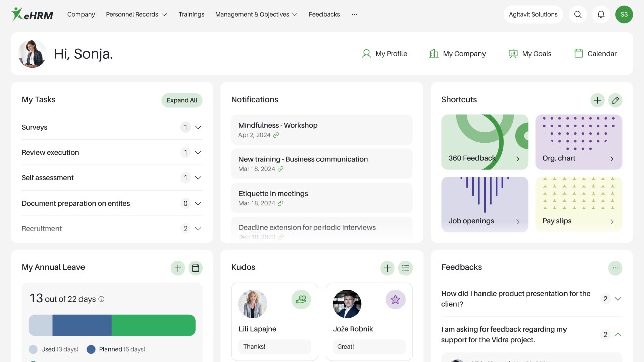Open the annual leave calendar icon
The image size is (644, 362).
196,268
